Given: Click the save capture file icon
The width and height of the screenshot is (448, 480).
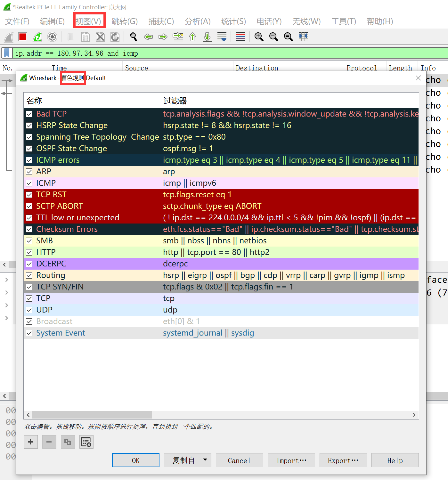Looking at the screenshot, I should (86, 37).
